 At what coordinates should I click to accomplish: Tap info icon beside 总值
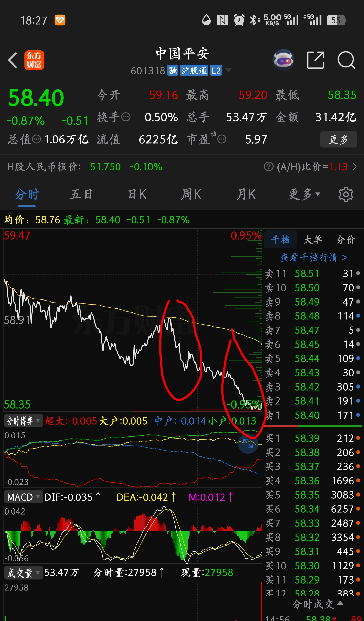(37, 139)
